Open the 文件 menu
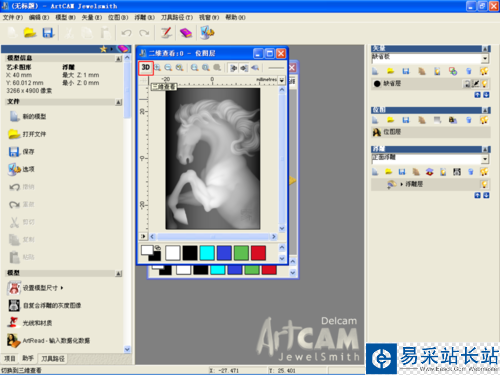Image resolution: width=500 pixels, height=375 pixels. [x=12, y=17]
